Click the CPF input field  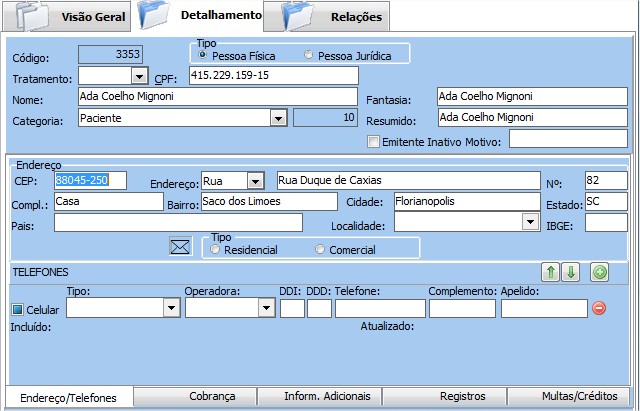tap(272, 76)
